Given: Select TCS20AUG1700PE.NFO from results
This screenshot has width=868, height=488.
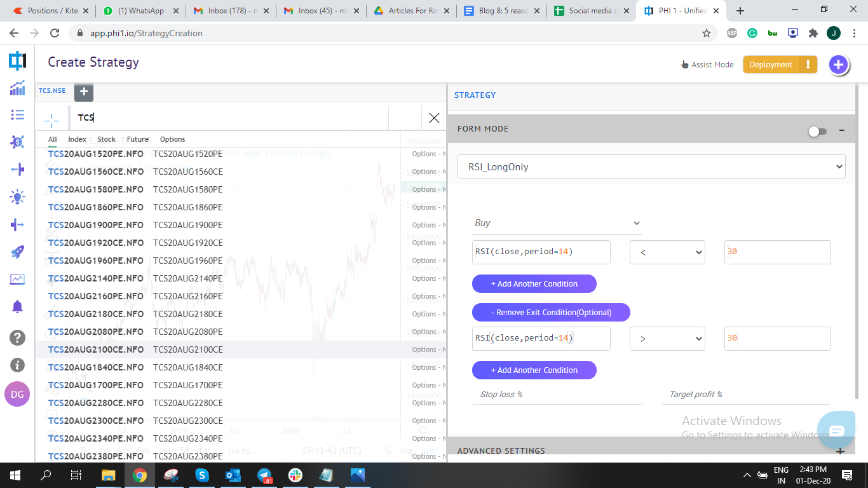Looking at the screenshot, I should point(241,385).
